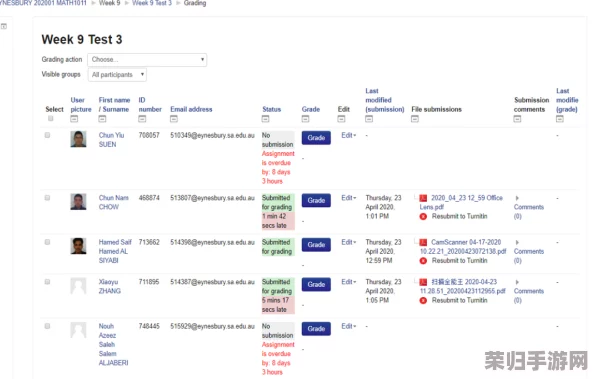This screenshot has height=379, width=594.
Task: Collapse the Submission comments column icon
Action: click(517, 119)
